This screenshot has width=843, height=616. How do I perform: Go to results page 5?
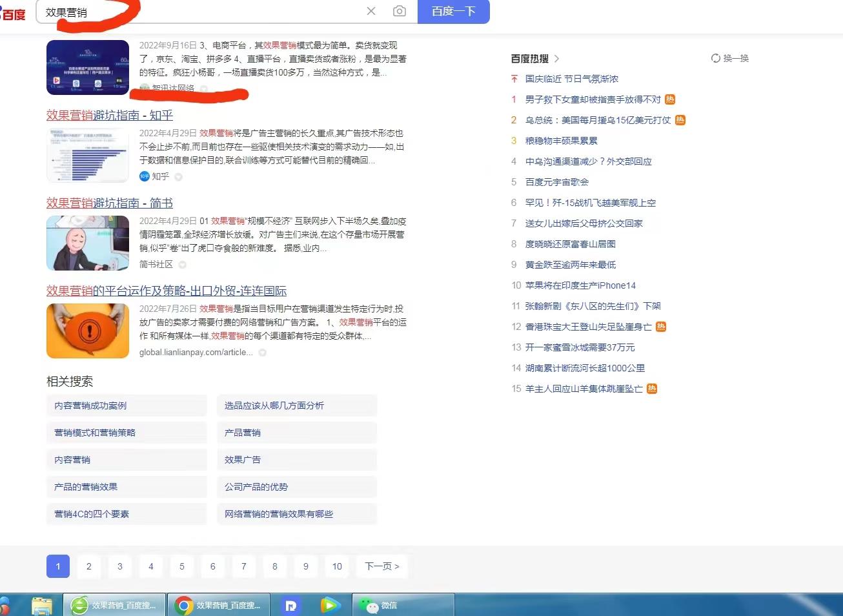182,566
